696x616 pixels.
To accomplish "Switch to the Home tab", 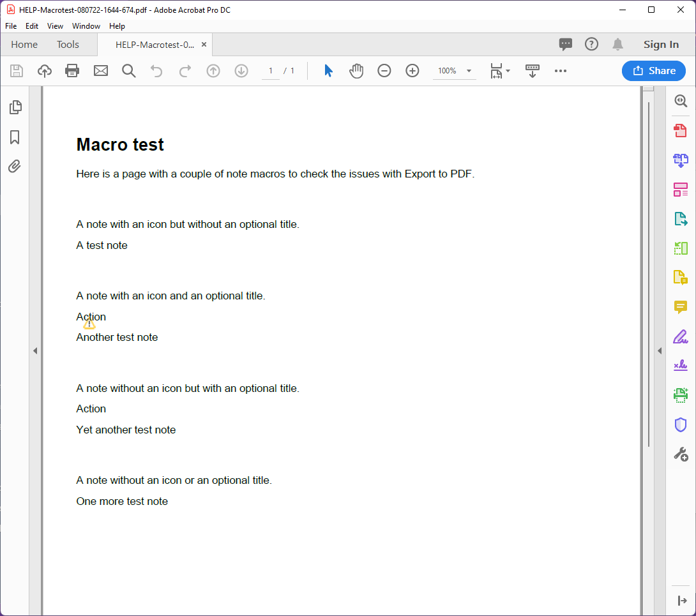I will tap(24, 45).
